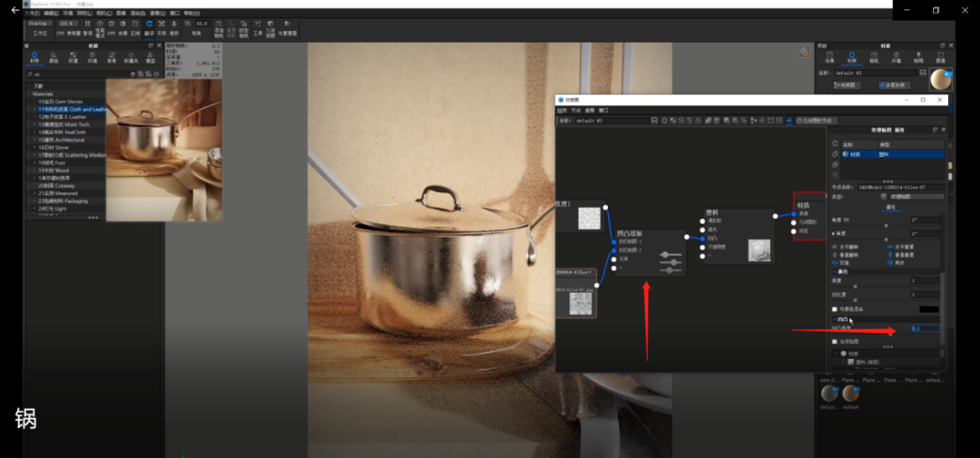Check the 法线贴图 normal map checkbox
The height and width of the screenshot is (458, 980).
tap(835, 342)
